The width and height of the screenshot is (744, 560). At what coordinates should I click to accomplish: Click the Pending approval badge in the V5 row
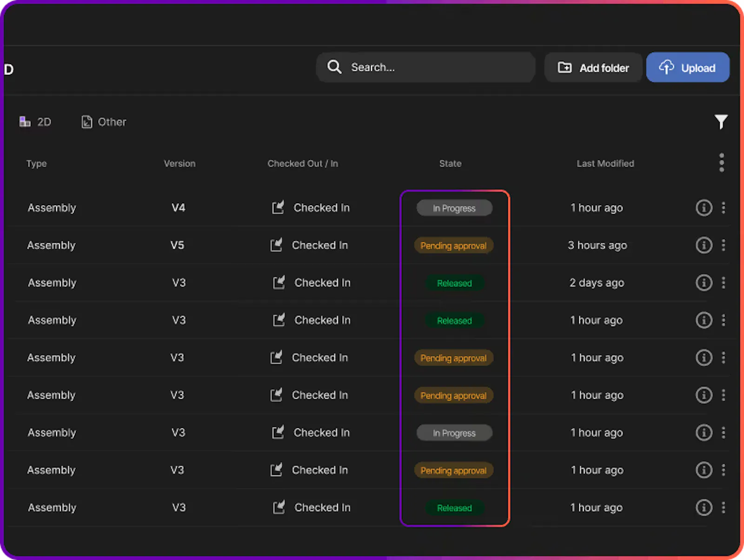point(454,246)
